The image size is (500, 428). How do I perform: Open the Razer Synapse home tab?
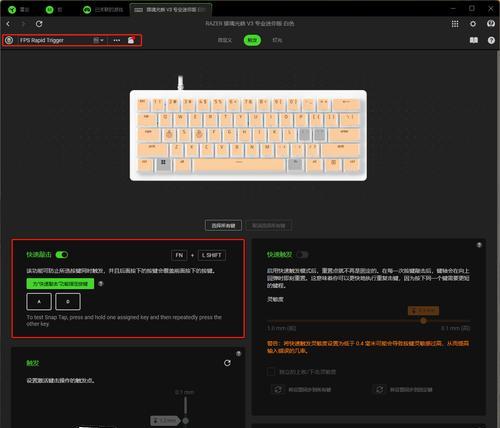point(19,9)
